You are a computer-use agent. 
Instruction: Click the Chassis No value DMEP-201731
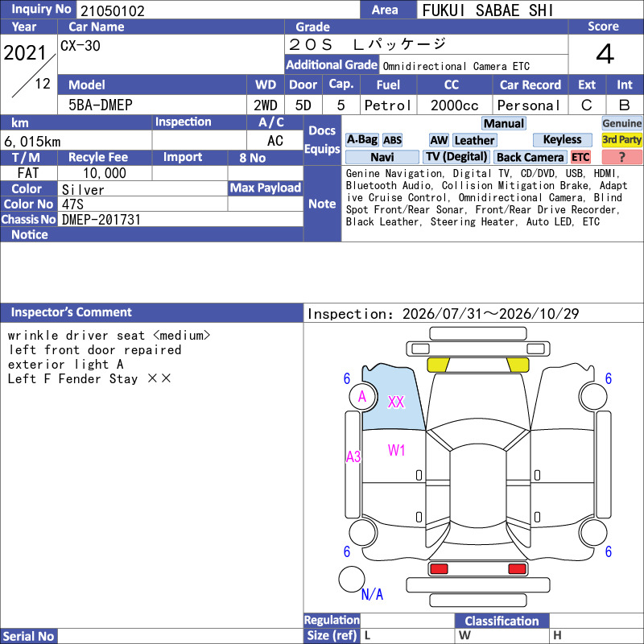tap(101, 220)
